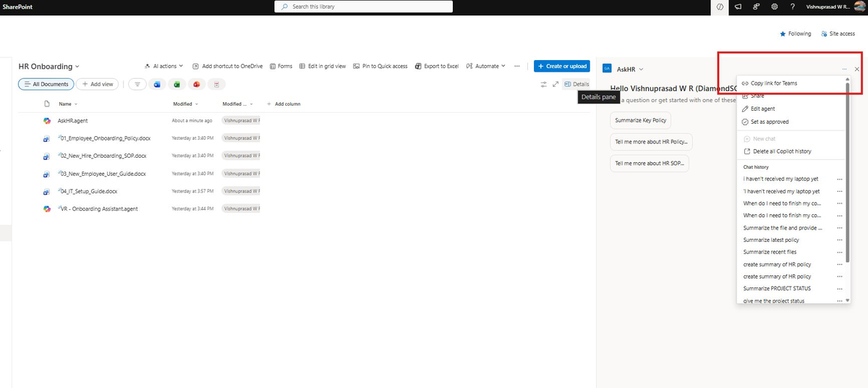Click Add shortcut to OneDrive
Screen dimensions: 868x388
(x=228, y=66)
